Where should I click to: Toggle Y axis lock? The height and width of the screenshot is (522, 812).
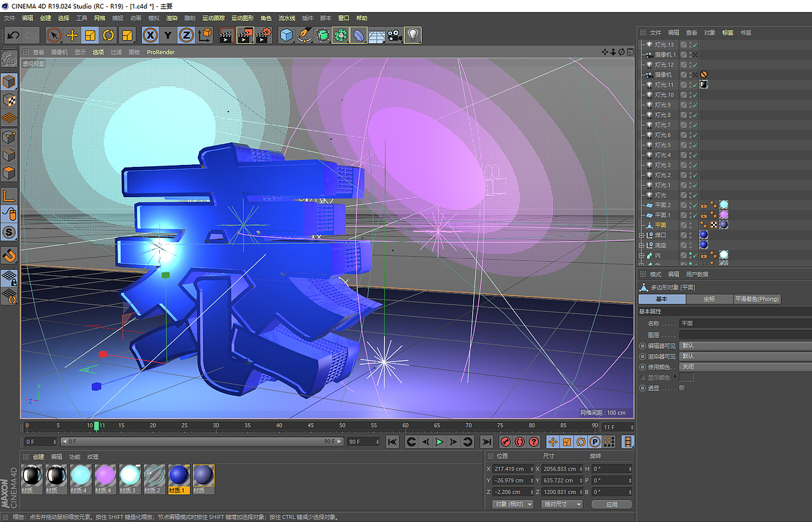point(168,36)
